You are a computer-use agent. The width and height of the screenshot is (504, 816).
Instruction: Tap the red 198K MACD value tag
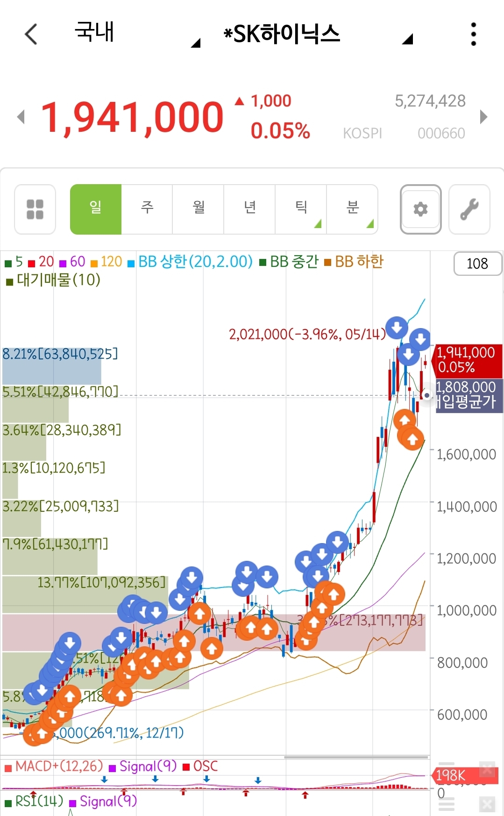pyautogui.click(x=465, y=776)
